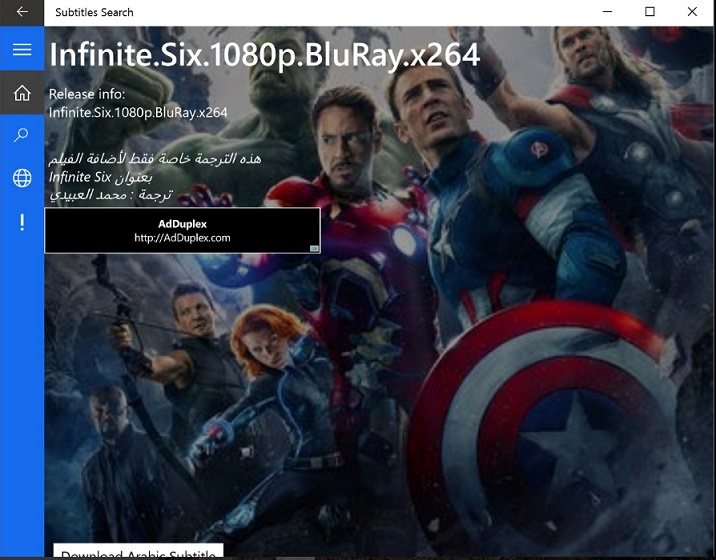Viewport: 716px width, 560px height.
Task: Click the back arrow in title bar
Action: pyautogui.click(x=22, y=12)
